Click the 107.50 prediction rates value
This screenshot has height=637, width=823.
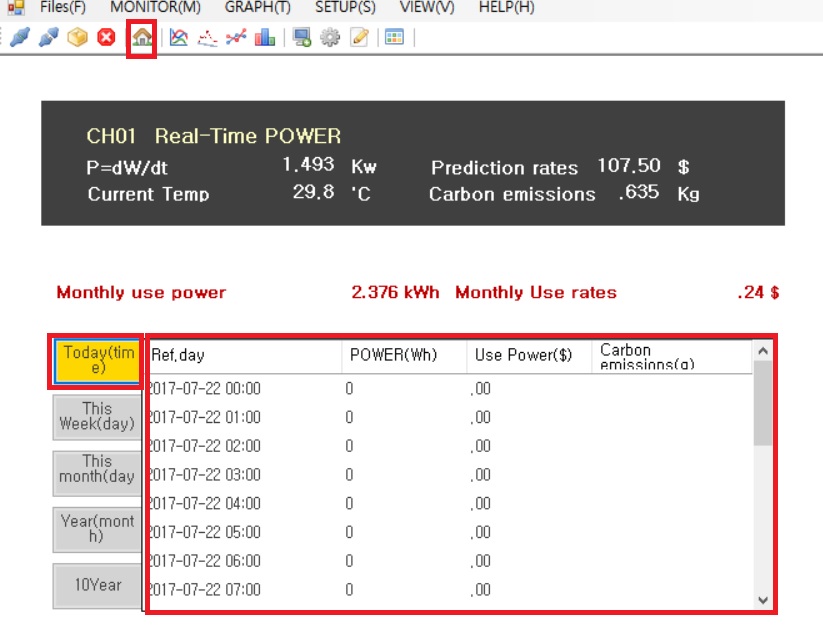(x=629, y=166)
